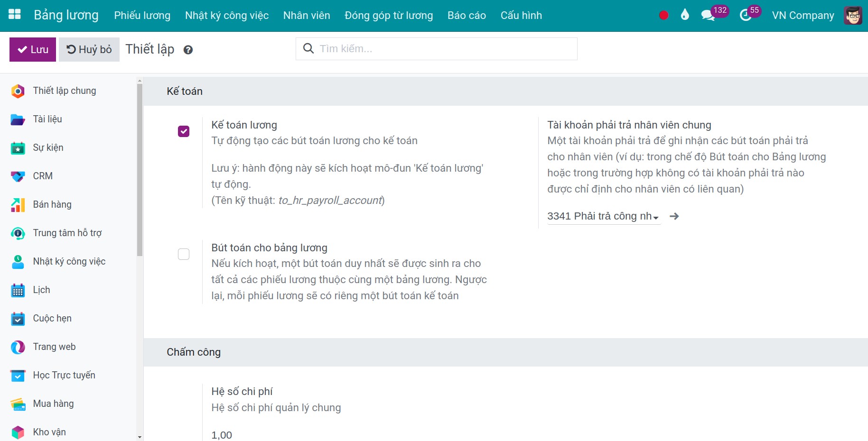Click the sidebar vertical scrollbar
Viewport: 868px width, 441px height.
point(140,171)
